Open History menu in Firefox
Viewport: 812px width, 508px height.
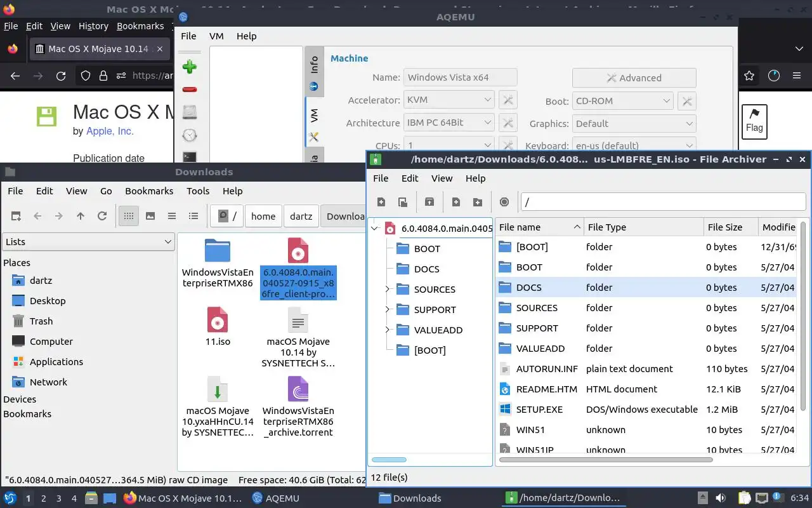[93, 26]
